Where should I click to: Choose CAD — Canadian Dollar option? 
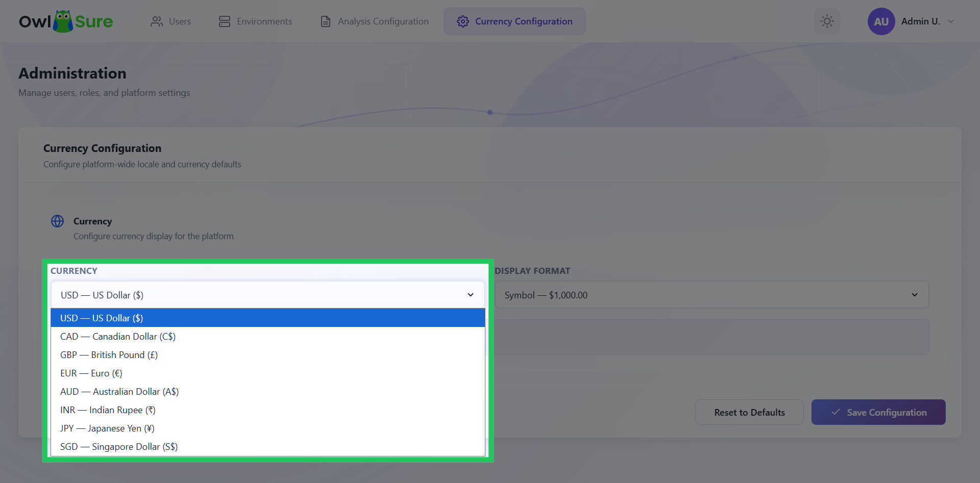pos(268,337)
